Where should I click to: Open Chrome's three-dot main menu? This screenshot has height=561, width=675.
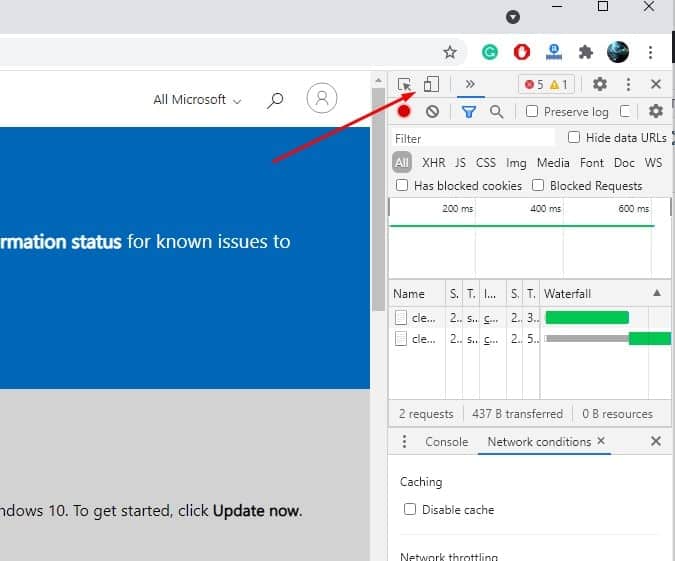pyautogui.click(x=650, y=53)
